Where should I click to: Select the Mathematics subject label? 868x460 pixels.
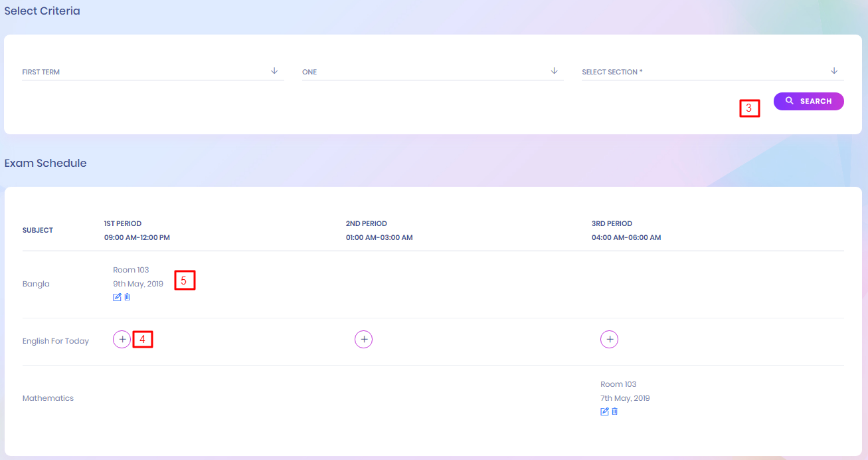click(x=48, y=398)
